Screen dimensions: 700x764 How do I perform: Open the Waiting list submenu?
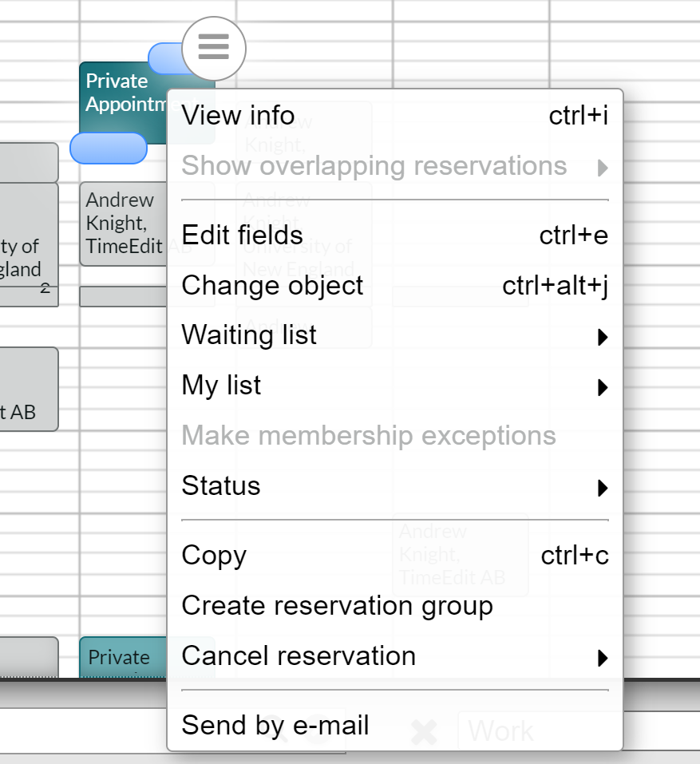coord(394,336)
